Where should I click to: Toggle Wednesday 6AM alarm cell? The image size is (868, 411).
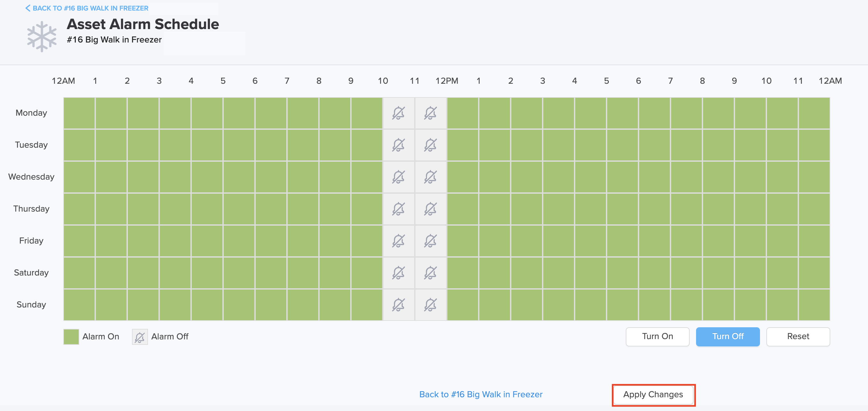(x=271, y=177)
